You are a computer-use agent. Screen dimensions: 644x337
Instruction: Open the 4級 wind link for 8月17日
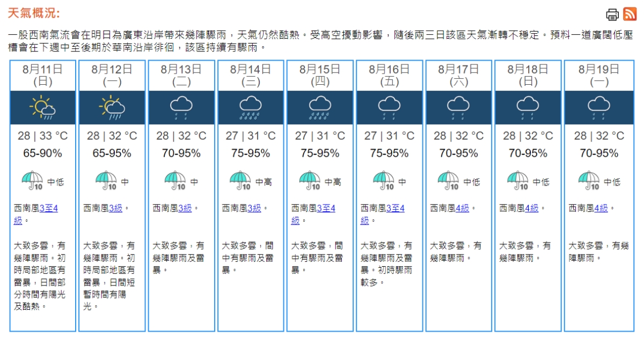pos(462,208)
